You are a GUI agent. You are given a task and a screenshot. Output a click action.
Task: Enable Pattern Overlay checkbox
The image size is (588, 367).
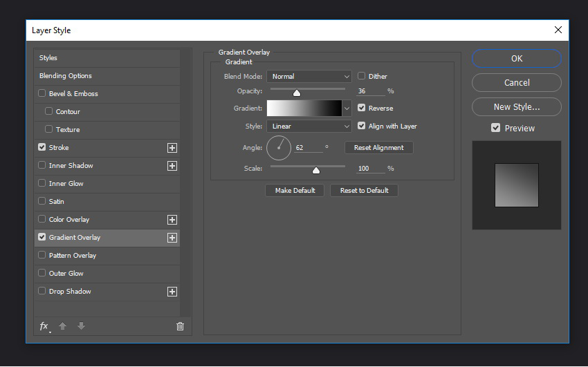click(42, 255)
